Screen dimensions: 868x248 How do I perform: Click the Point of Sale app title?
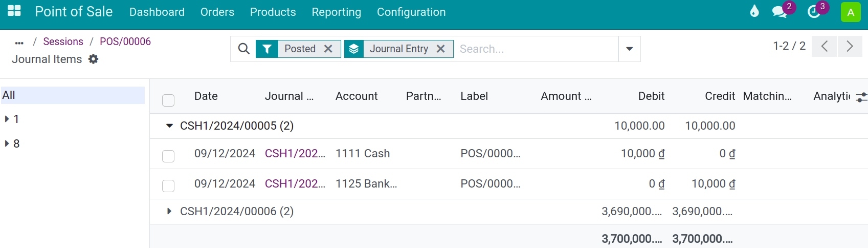coord(74,12)
